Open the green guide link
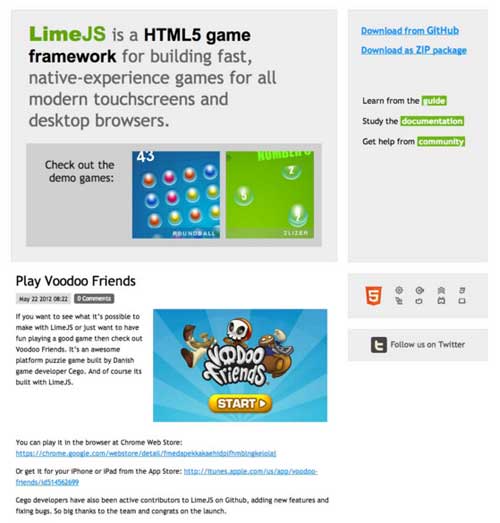 (434, 101)
